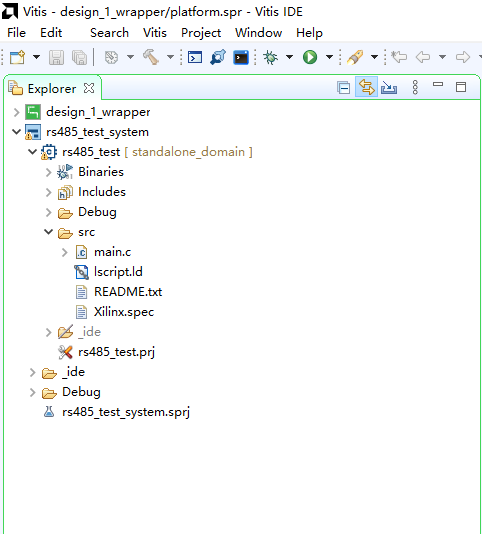482x534 pixels.
Task: Expand the Binaries node
Action: pos(48,172)
